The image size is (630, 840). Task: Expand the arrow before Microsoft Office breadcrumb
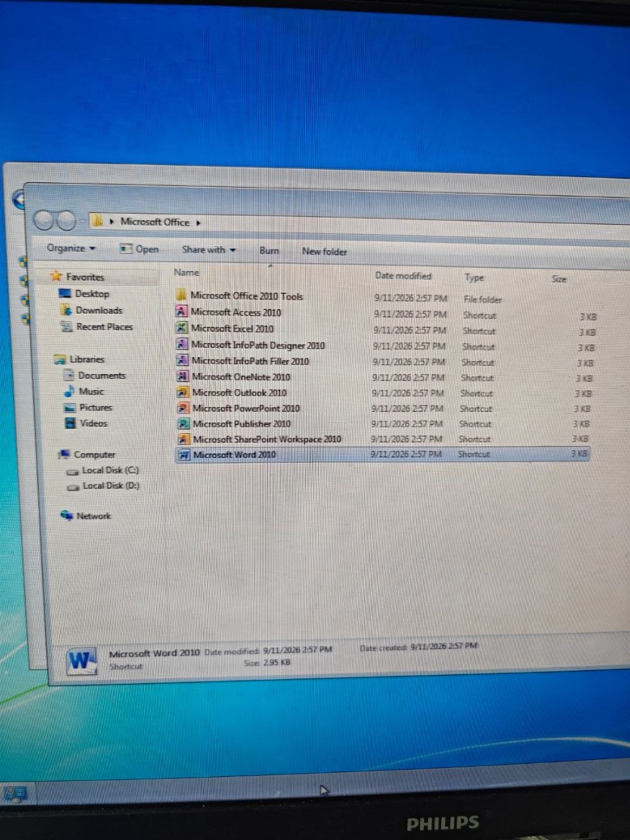pyautogui.click(x=113, y=222)
